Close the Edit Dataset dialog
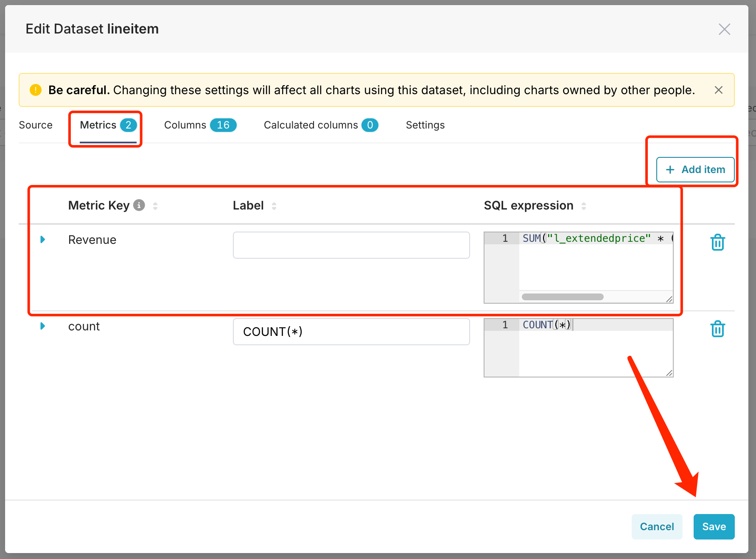This screenshot has width=756, height=559. click(724, 29)
